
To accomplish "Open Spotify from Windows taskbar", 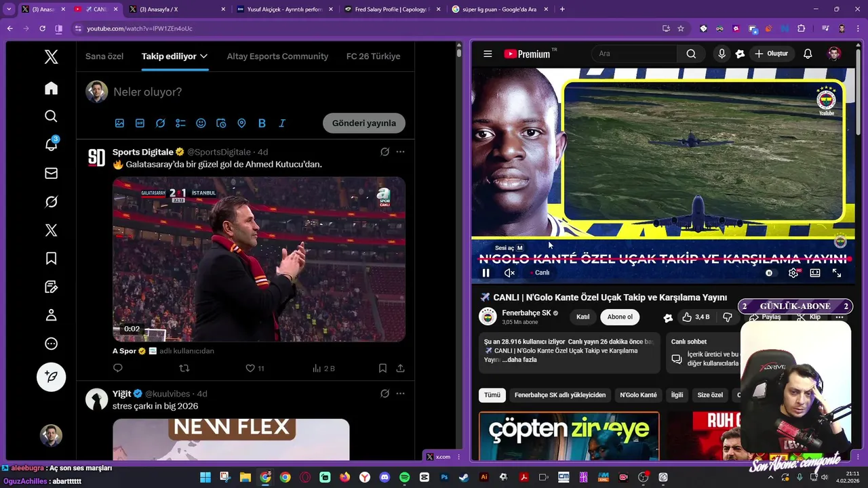I will point(405,477).
